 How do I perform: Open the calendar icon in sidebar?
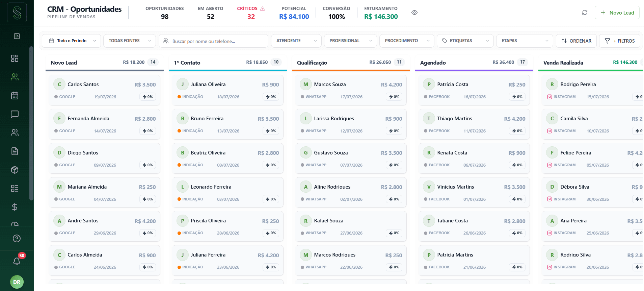coord(15,96)
